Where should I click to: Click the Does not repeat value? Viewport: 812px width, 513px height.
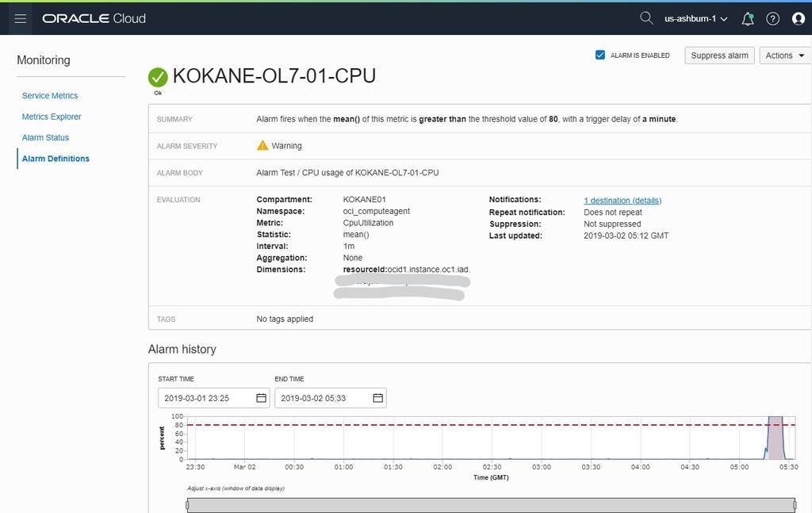pyautogui.click(x=613, y=212)
